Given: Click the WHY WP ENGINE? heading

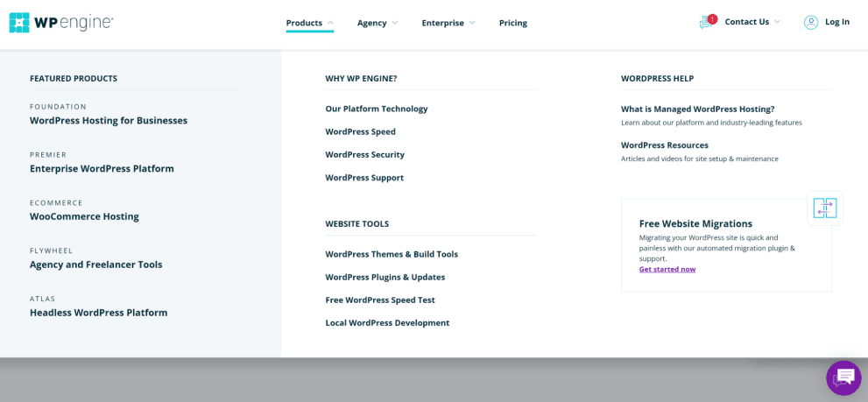Looking at the screenshot, I should pos(361,79).
